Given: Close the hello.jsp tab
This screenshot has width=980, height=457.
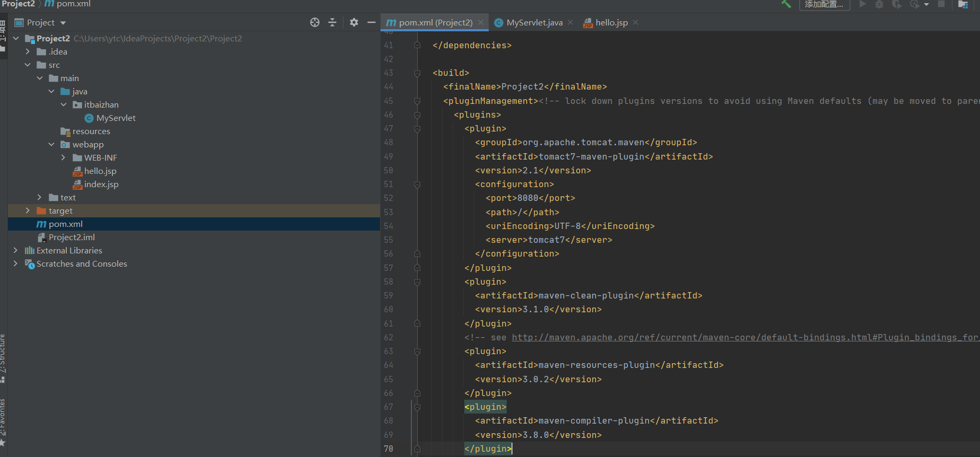Looking at the screenshot, I should (x=635, y=22).
